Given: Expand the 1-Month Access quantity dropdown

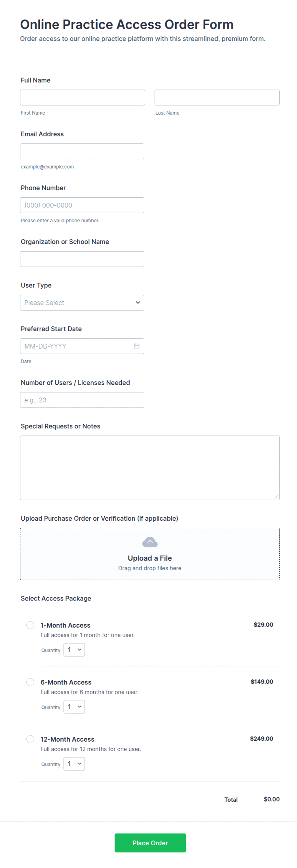Looking at the screenshot, I should tap(74, 650).
